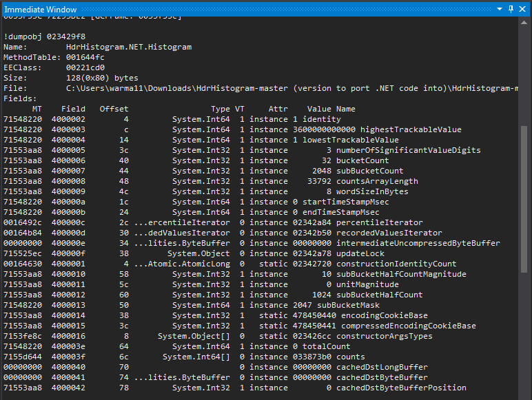Click the field name 'wordSizeInBytes'
This screenshot has height=400, width=532.
(x=372, y=192)
